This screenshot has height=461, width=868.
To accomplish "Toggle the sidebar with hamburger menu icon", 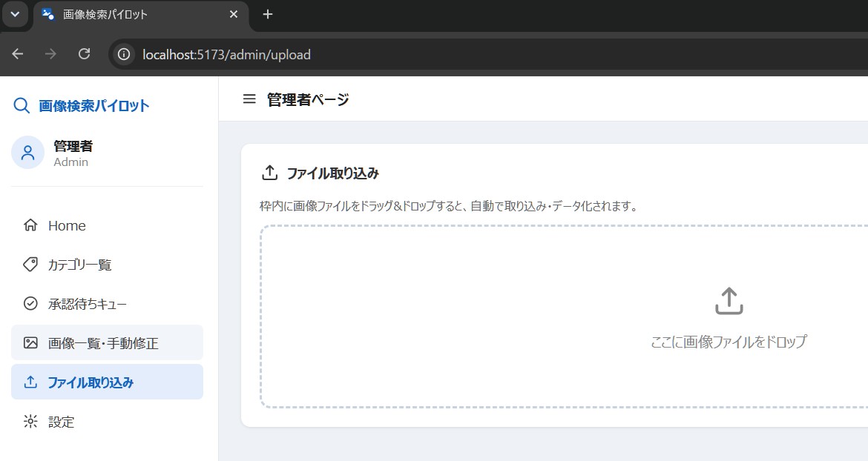I will point(250,99).
